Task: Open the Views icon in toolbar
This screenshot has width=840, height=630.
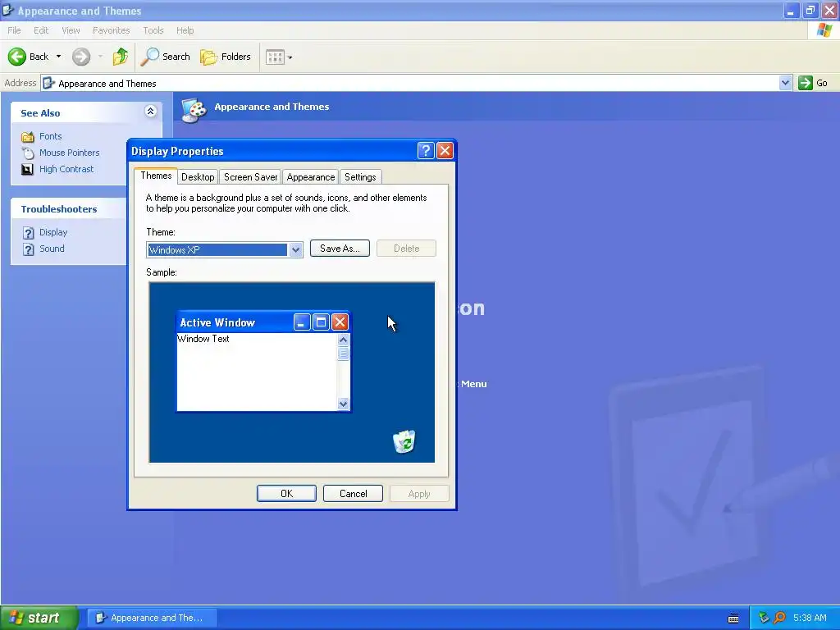Action: [x=275, y=57]
